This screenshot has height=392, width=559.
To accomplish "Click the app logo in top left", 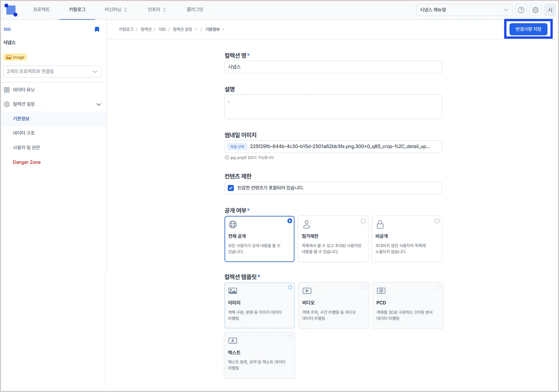I will [11, 10].
